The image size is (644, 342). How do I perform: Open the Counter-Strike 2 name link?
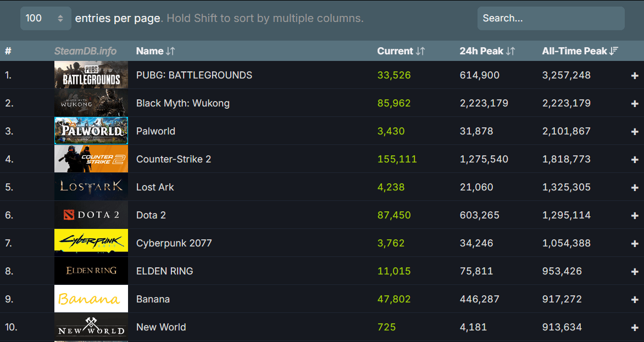[x=174, y=159]
